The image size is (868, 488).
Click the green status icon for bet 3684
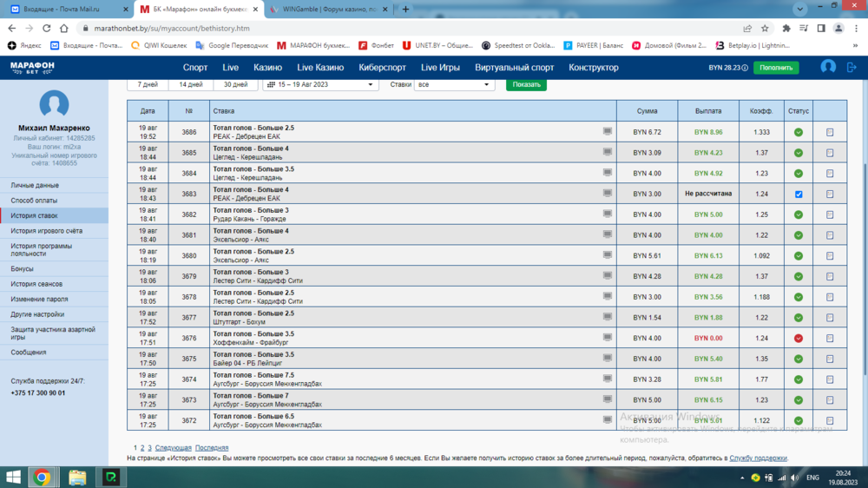pyautogui.click(x=799, y=174)
